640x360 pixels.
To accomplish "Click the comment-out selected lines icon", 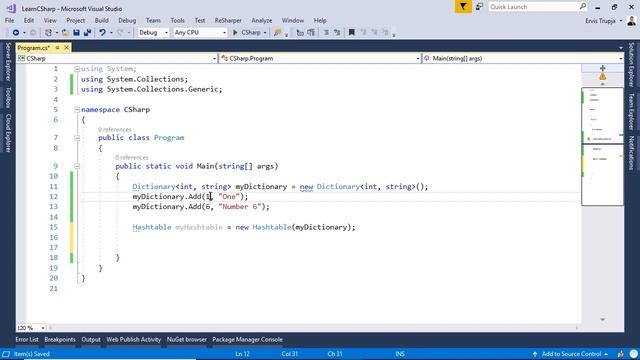I will (300, 32).
